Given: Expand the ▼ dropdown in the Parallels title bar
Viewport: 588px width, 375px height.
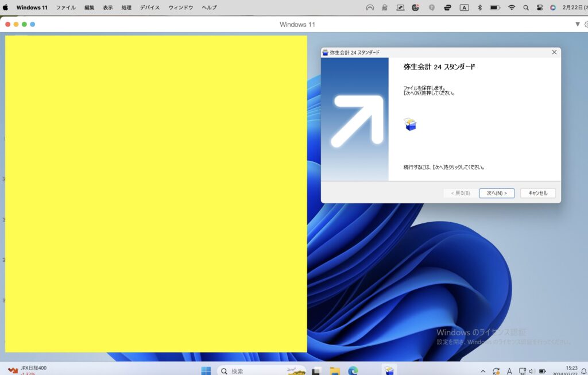Looking at the screenshot, I should [x=578, y=24].
